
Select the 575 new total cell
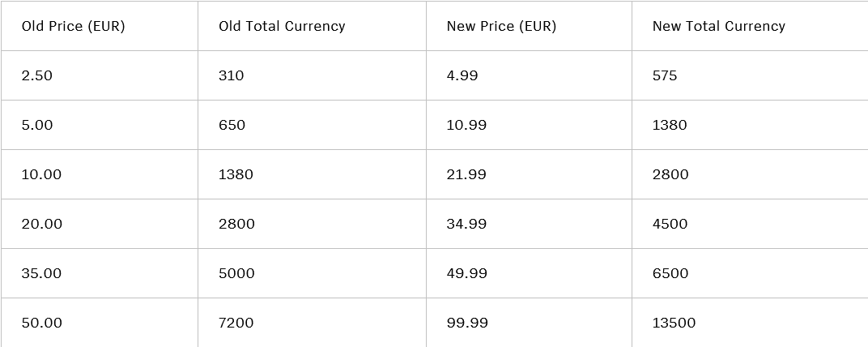pyautogui.click(x=665, y=75)
